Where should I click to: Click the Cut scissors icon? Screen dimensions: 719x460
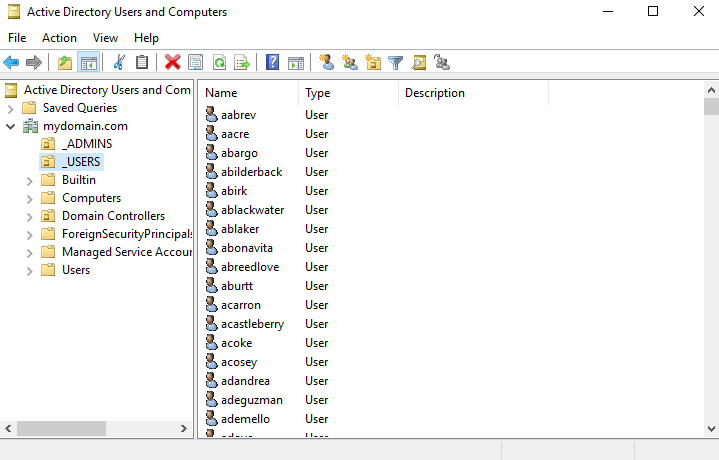(x=119, y=62)
